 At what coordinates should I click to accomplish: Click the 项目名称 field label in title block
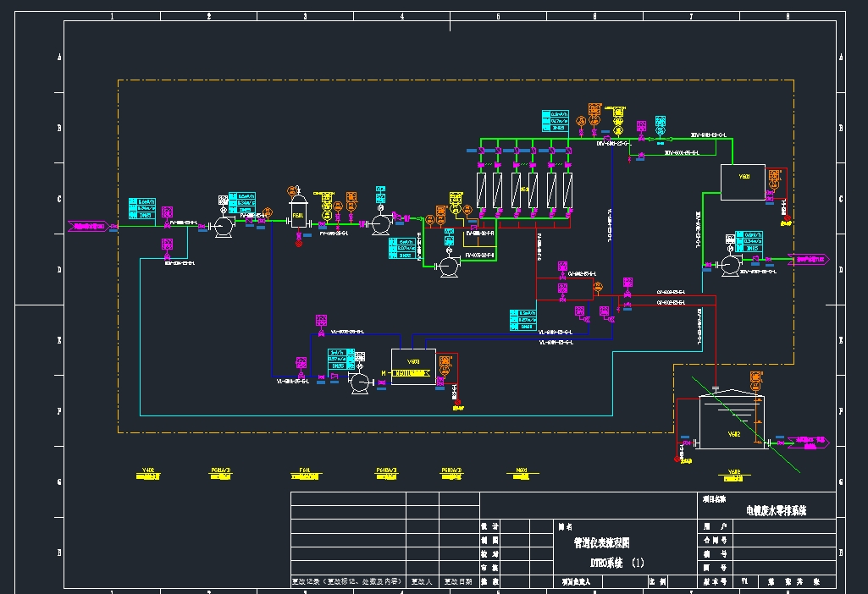[714, 499]
